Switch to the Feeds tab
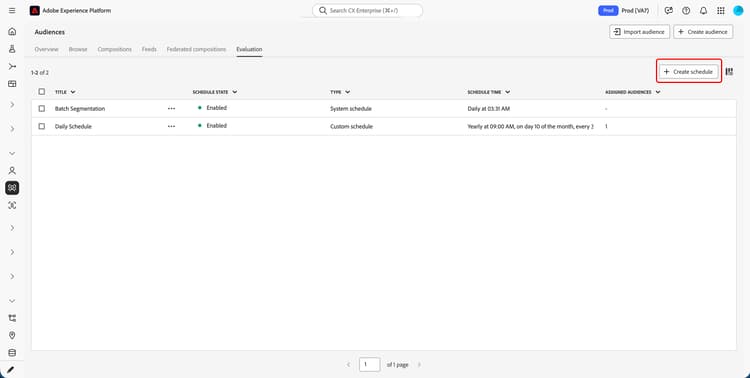 (149, 49)
